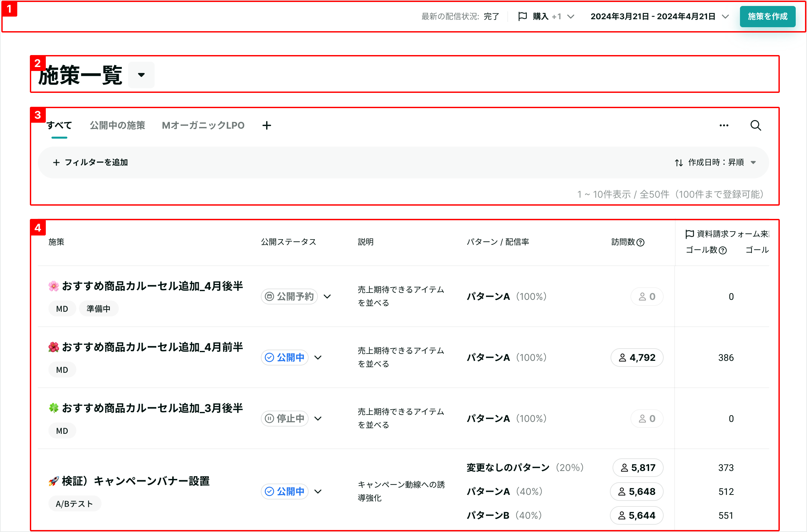807x532 pixels.
Task: Click the 準備中 tag
Action: [99, 309]
